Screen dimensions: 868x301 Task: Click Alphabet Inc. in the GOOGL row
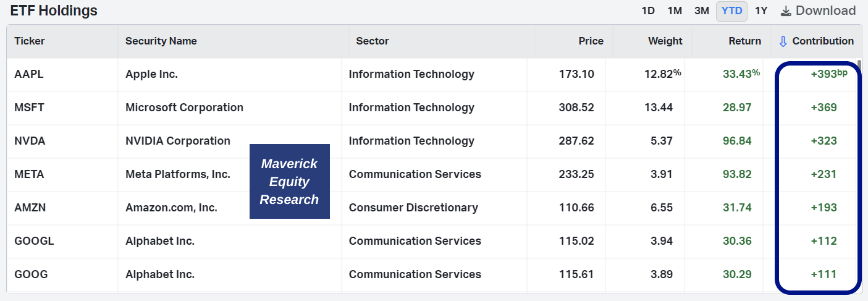[160, 241]
